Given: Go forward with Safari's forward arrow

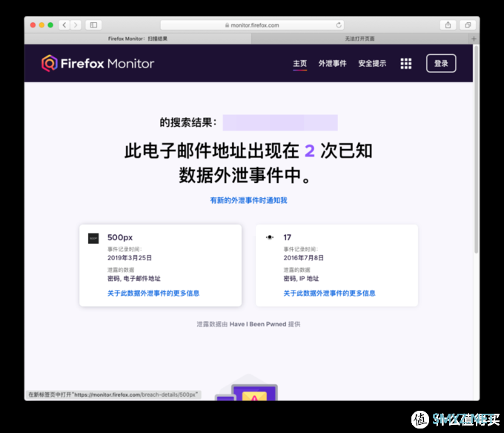Looking at the screenshot, I should 76,24.
